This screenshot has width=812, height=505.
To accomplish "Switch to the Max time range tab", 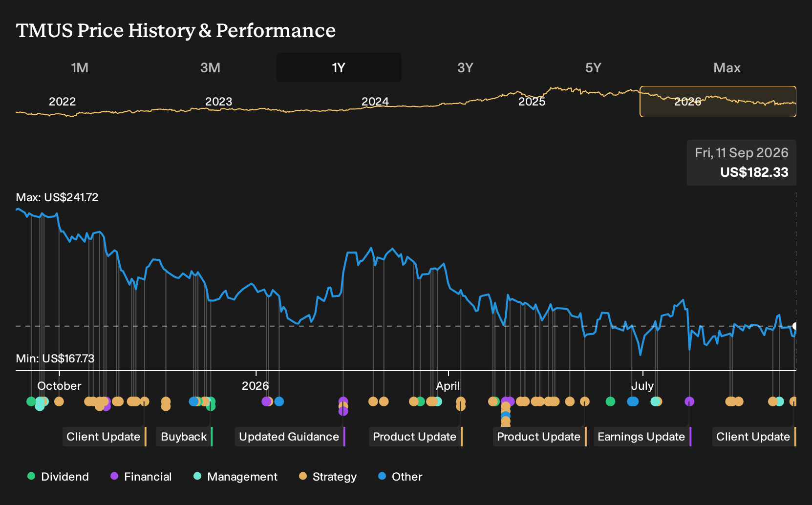I will click(727, 67).
